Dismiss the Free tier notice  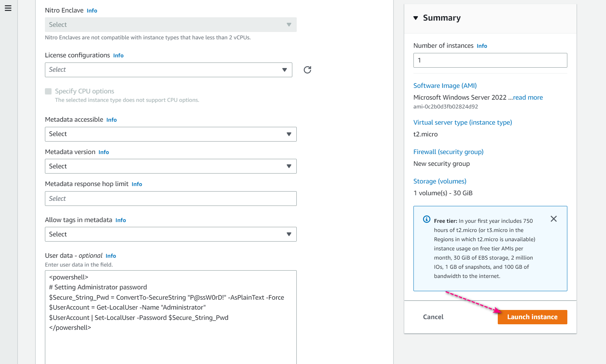(553, 219)
